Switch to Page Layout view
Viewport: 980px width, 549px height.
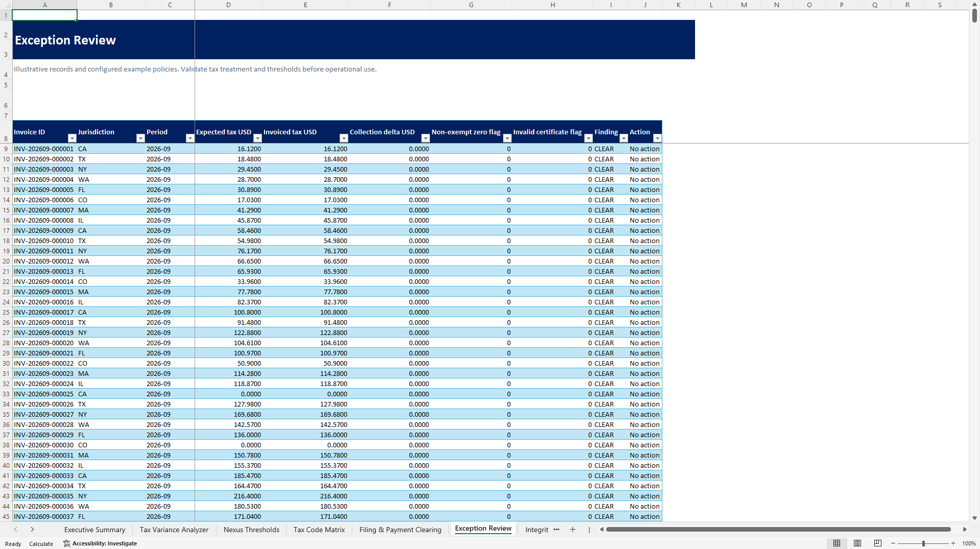857,543
